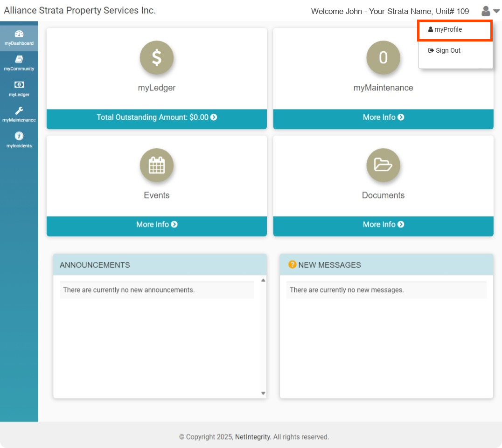This screenshot has width=502, height=448.
Task: Click More Info under myMaintenance
Action: (x=383, y=117)
